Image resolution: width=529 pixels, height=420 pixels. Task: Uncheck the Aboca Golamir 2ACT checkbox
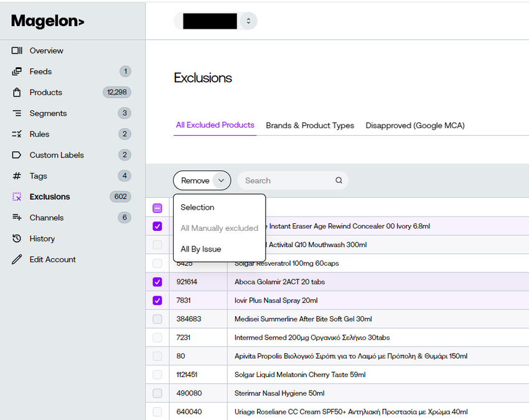(157, 282)
